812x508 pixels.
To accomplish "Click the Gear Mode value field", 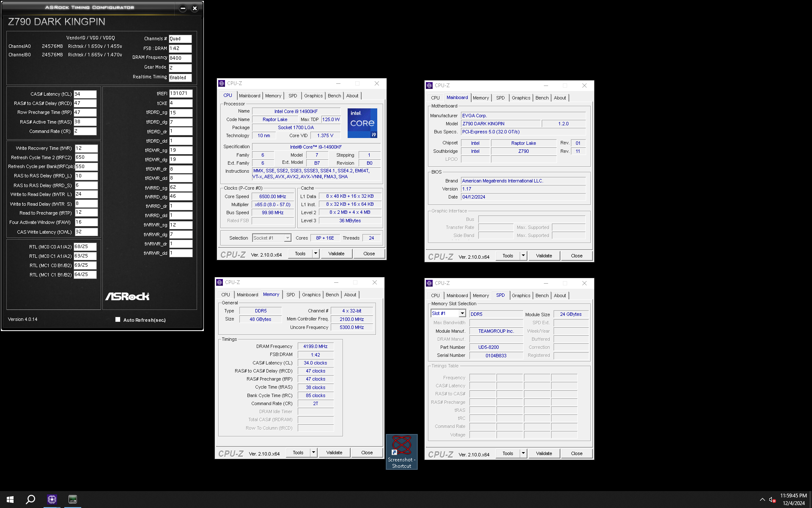I will 180,68.
